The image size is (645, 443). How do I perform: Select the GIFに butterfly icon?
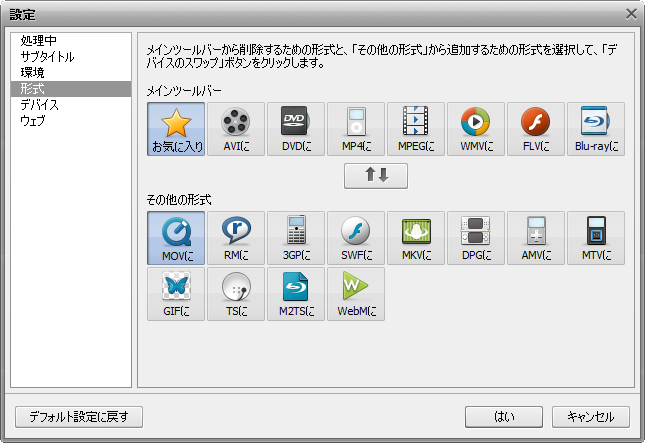coord(176,294)
